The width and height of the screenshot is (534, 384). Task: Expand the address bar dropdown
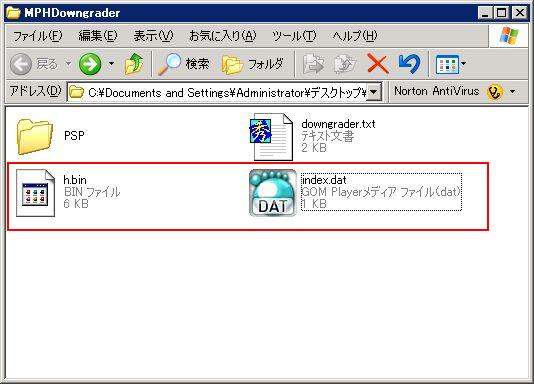click(x=374, y=92)
